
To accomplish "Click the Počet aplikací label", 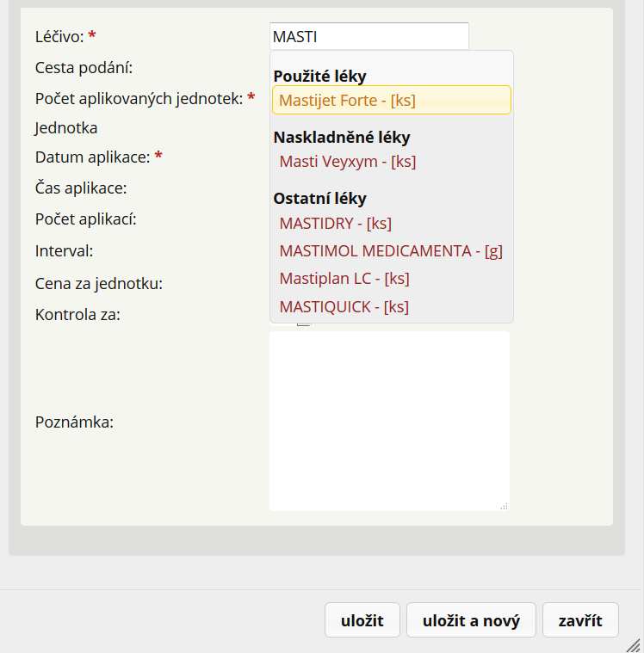I will [86, 219].
